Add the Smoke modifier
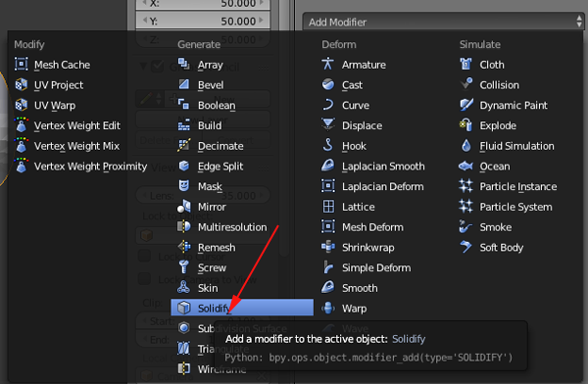 [x=495, y=227]
